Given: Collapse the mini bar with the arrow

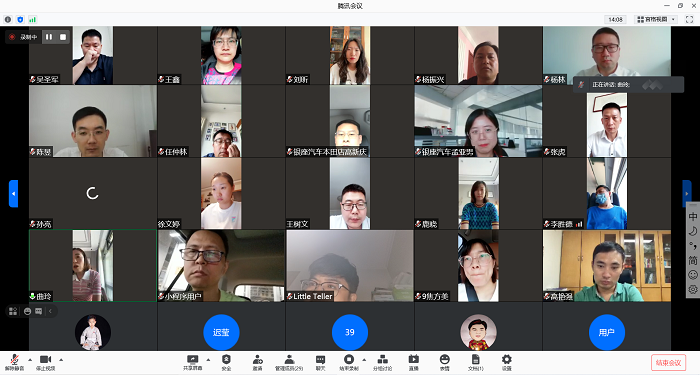Looking at the screenshot, I should (50, 311).
